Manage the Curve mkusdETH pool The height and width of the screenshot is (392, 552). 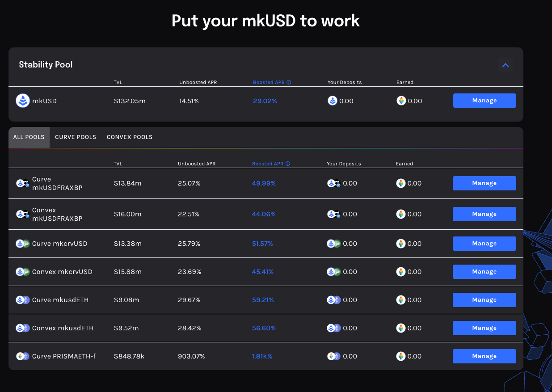pos(484,300)
